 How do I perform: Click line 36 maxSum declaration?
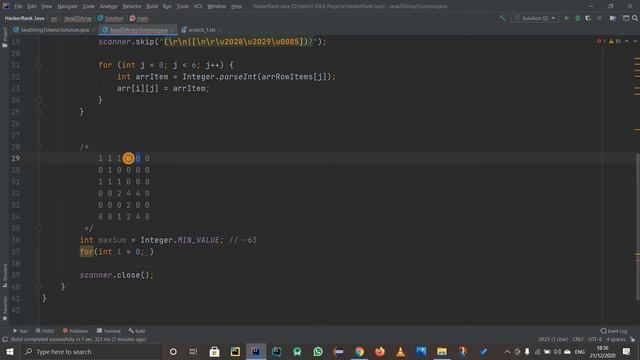click(x=168, y=240)
